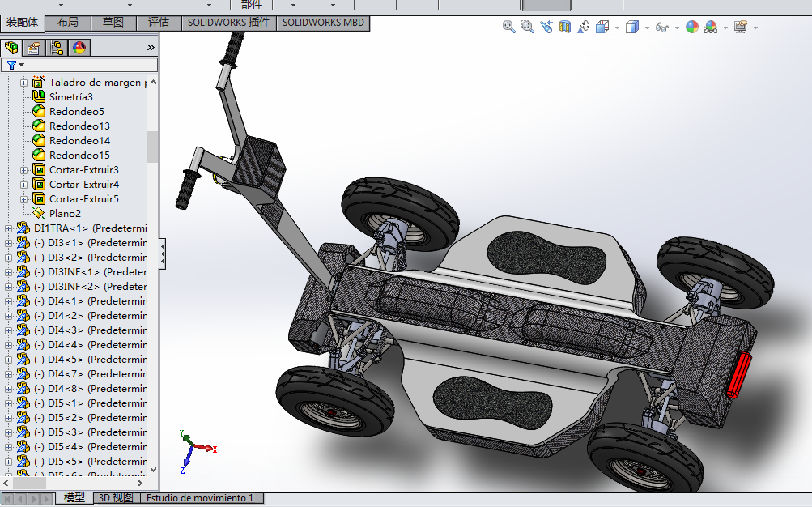Click the Zoom to Fit icon
This screenshot has height=507, width=812.
click(509, 27)
